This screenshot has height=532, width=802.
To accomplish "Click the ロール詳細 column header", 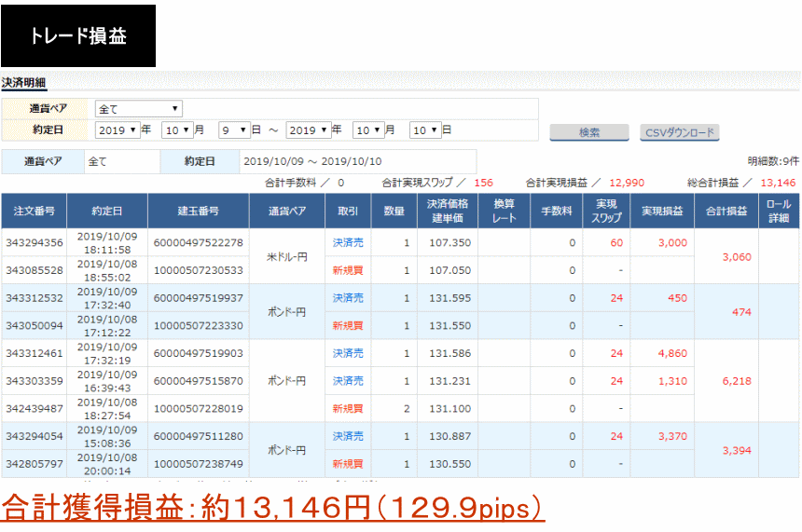I will click(778, 211).
